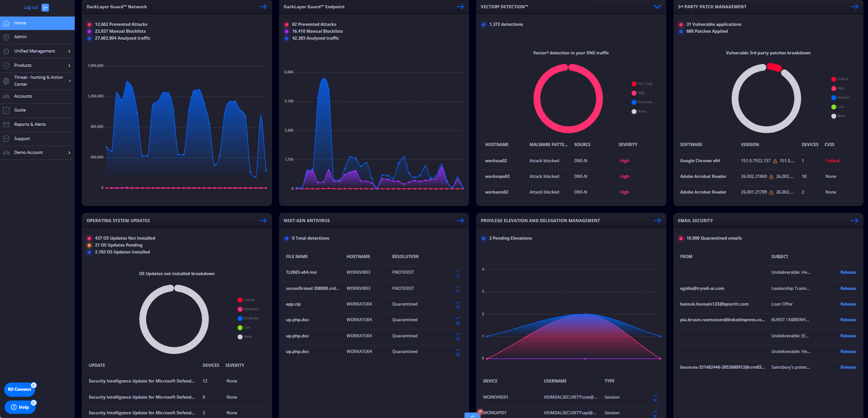Toggle the Very High legend in Vector chart

click(x=642, y=84)
